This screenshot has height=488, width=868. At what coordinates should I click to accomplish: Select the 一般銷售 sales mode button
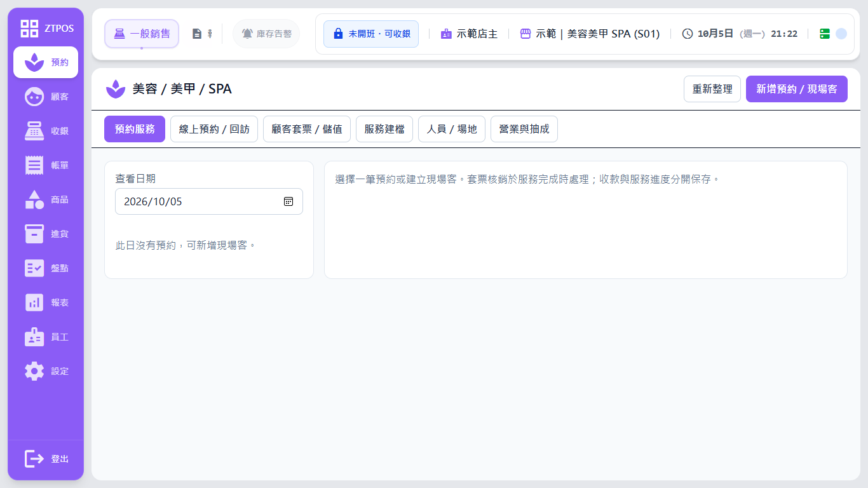[142, 34]
